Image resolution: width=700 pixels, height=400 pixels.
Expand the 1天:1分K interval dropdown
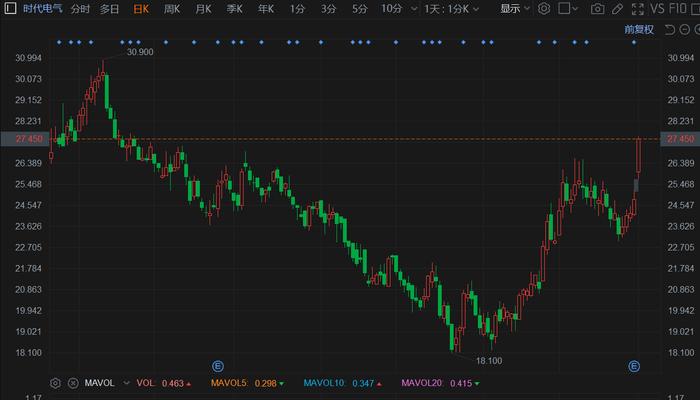pyautogui.click(x=451, y=9)
